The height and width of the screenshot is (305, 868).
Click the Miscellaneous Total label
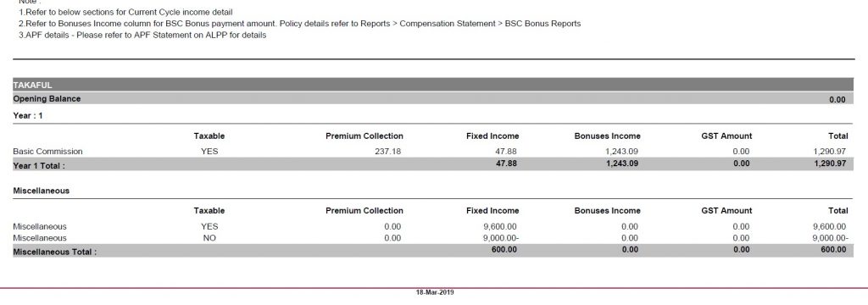point(55,252)
